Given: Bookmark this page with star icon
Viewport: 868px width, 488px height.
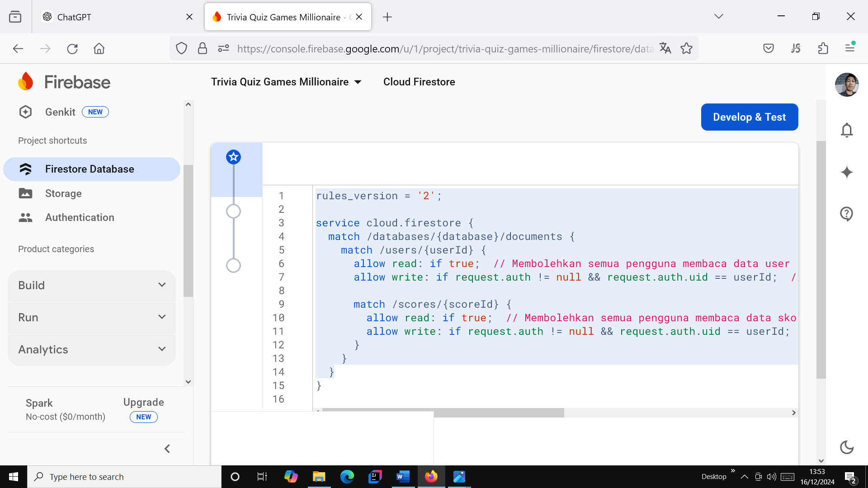Looking at the screenshot, I should coord(686,48).
